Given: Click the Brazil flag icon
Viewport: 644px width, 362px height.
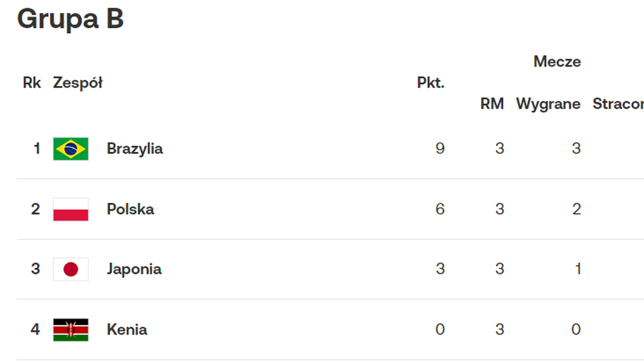Looking at the screenshot, I should click(71, 149).
